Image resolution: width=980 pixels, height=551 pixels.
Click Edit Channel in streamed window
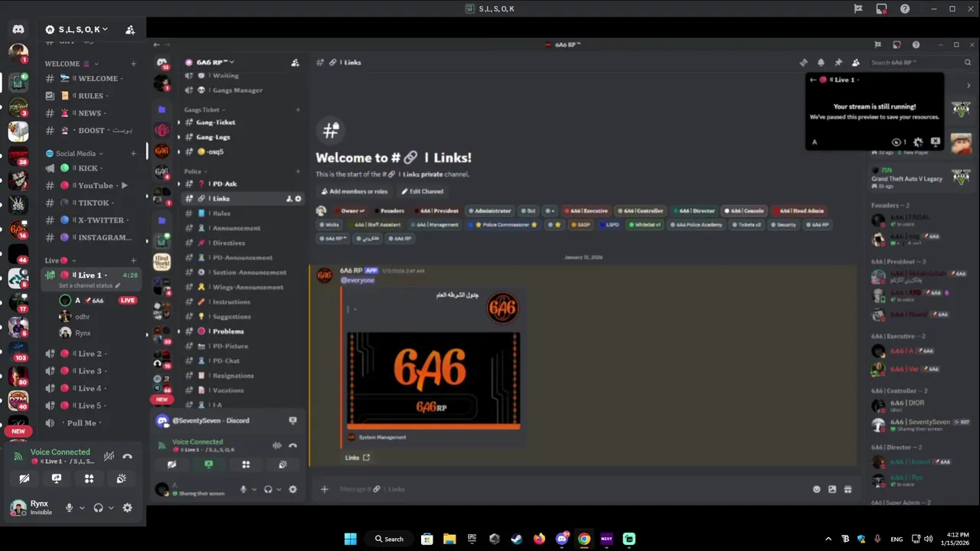[x=423, y=191]
